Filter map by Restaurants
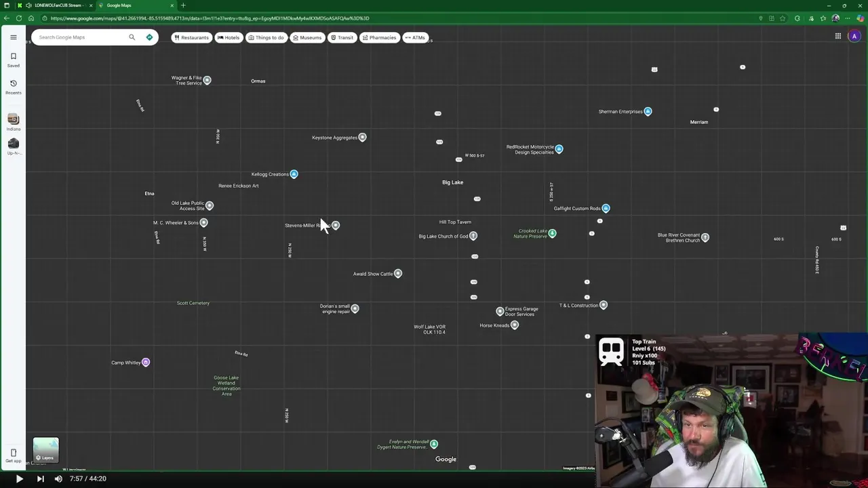Screen dimensions: 868x488 tap(191, 37)
